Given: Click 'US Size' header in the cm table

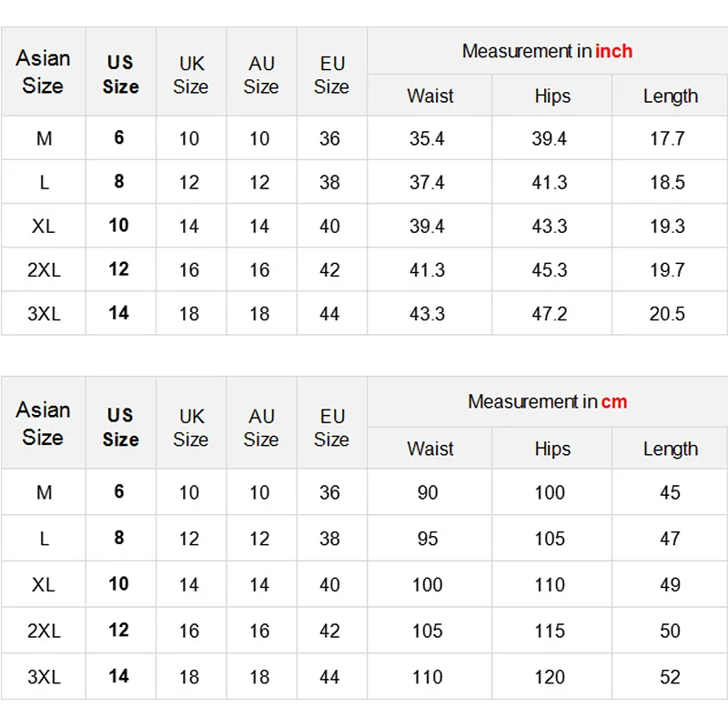Looking at the screenshot, I should click(x=120, y=427).
